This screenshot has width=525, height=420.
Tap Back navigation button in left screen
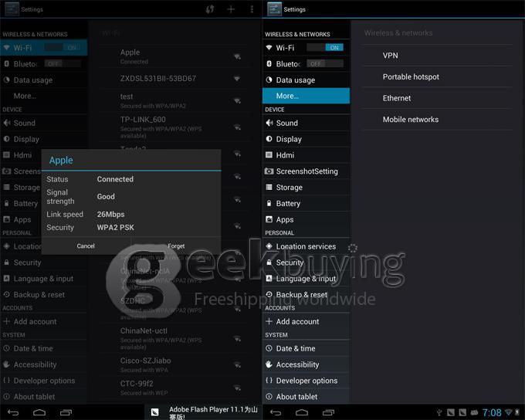(x=13, y=412)
